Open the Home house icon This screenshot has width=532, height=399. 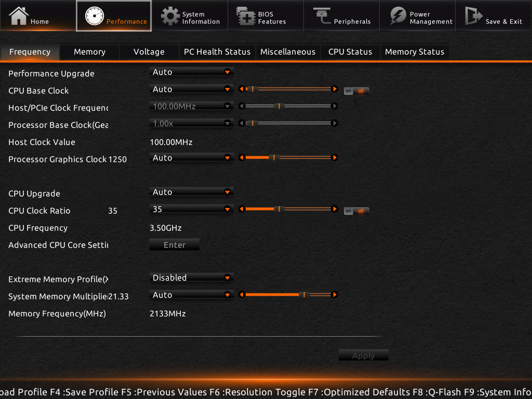tap(19, 16)
